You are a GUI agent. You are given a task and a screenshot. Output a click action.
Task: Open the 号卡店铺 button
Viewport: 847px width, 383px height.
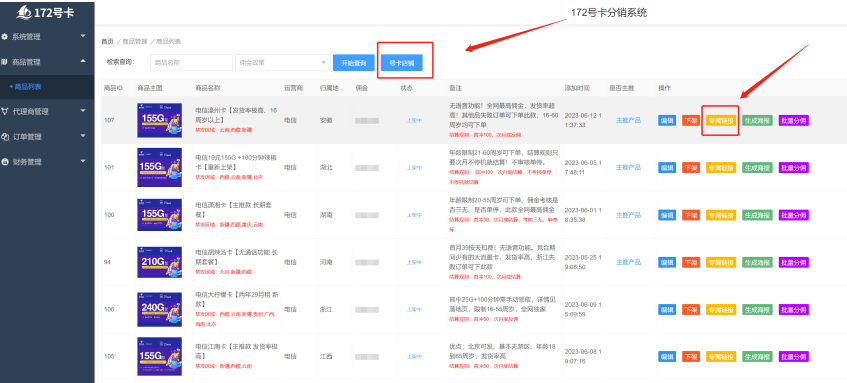point(401,63)
